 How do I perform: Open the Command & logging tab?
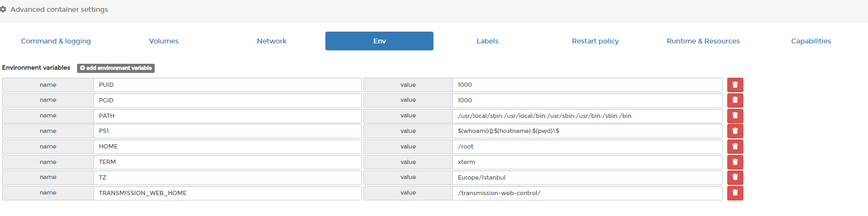point(56,41)
